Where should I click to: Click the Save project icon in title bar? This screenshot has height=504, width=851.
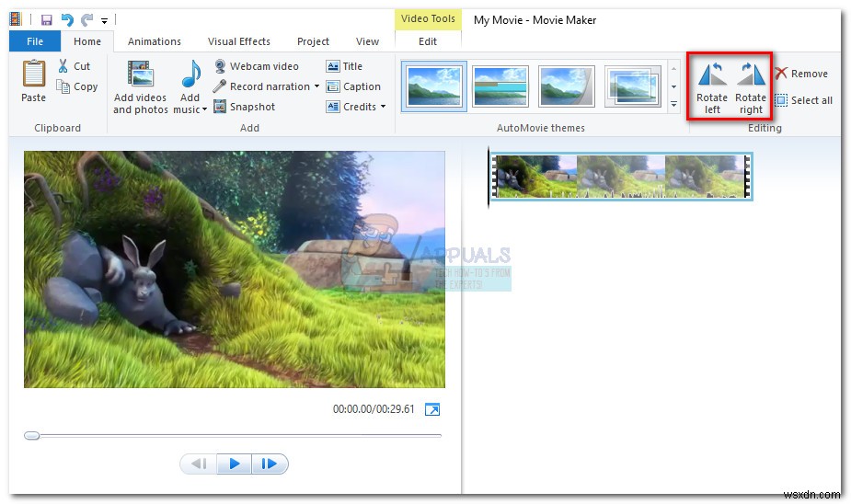[x=47, y=20]
